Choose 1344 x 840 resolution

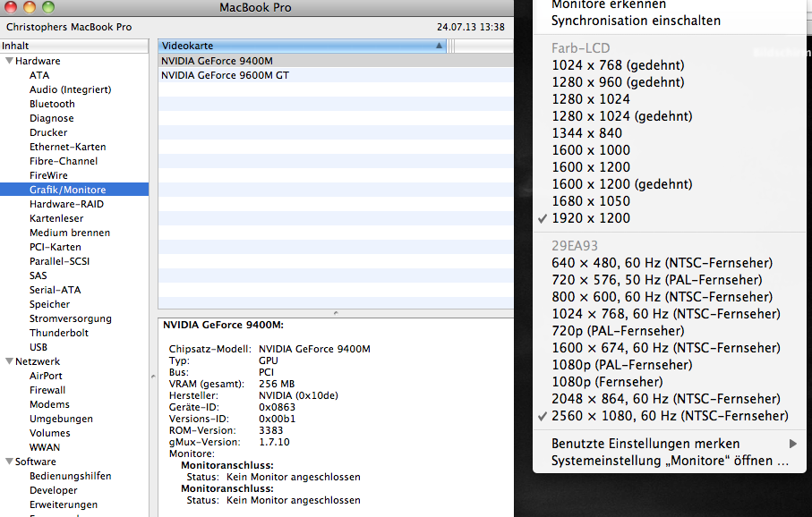(x=586, y=133)
